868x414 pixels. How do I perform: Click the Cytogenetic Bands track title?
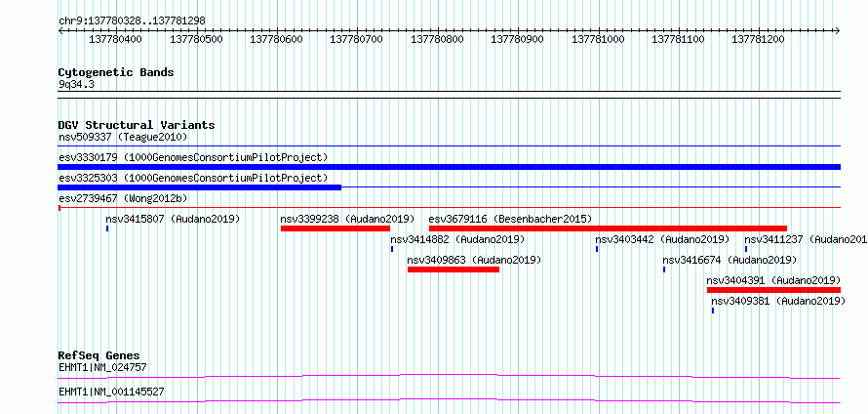[116, 72]
